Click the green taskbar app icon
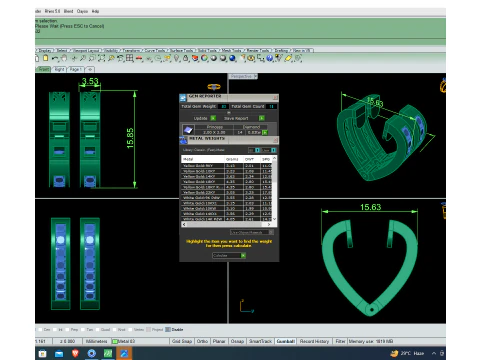 click(108, 353)
